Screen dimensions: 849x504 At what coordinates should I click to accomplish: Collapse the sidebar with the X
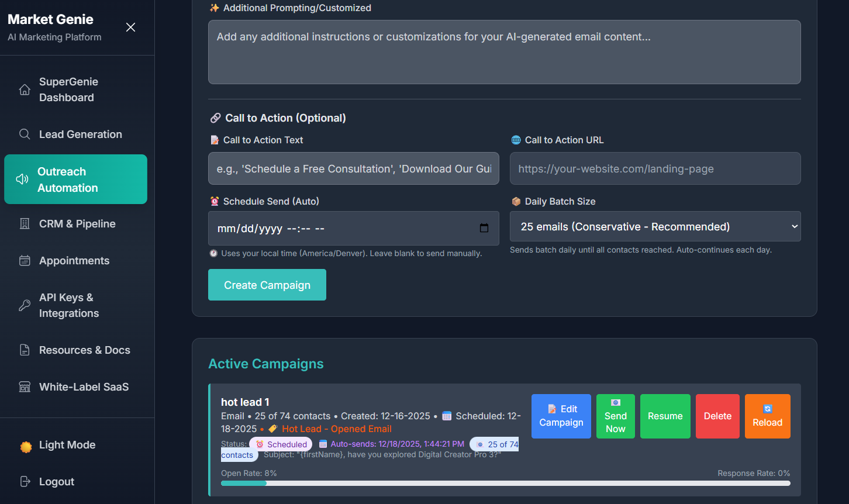(x=130, y=27)
